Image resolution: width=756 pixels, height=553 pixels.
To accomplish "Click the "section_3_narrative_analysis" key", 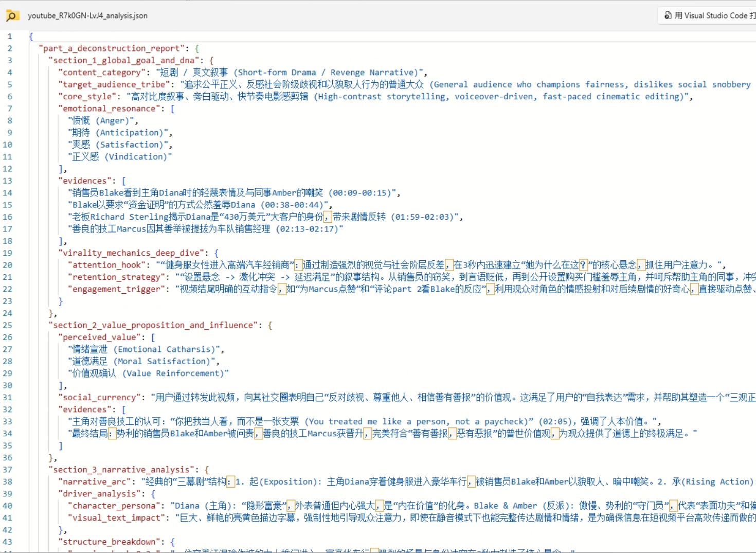I will point(121,470).
